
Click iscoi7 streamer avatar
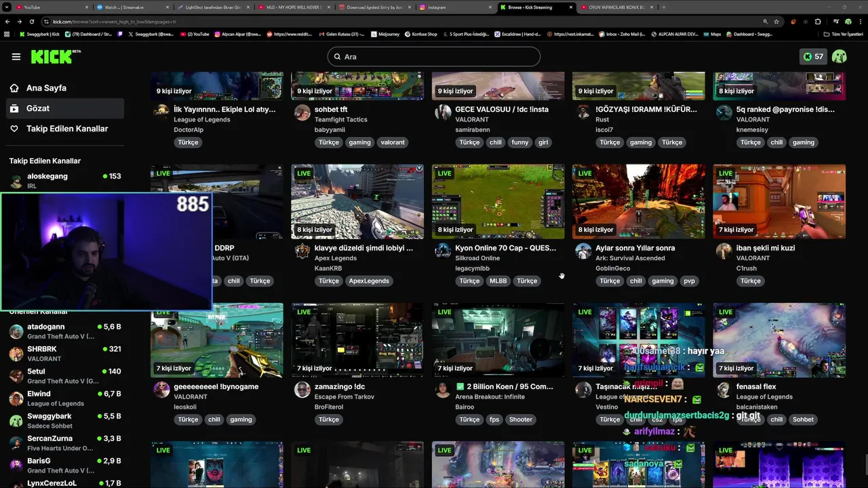tap(583, 112)
